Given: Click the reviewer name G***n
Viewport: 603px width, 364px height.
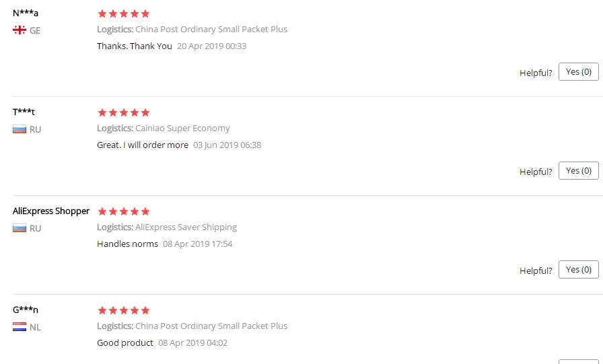Looking at the screenshot, I should pyautogui.click(x=26, y=310).
